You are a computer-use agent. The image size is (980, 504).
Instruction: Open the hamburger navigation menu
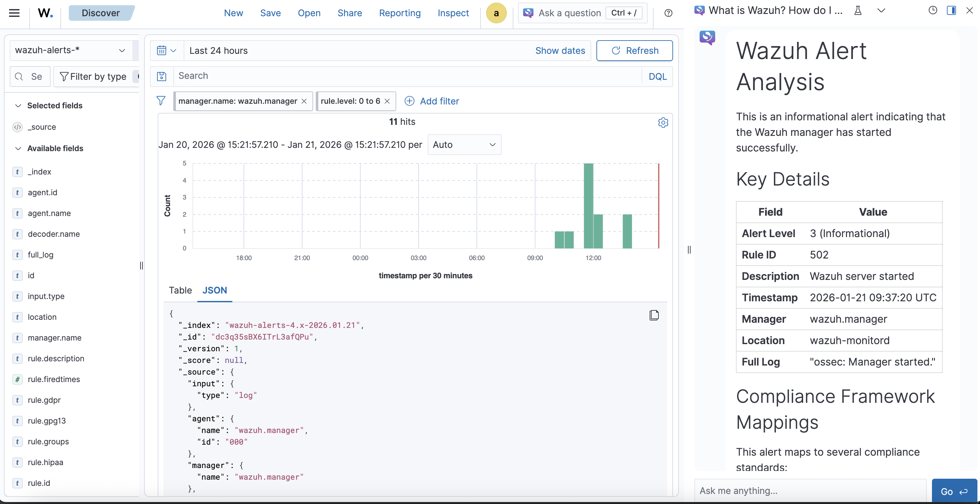[15, 13]
